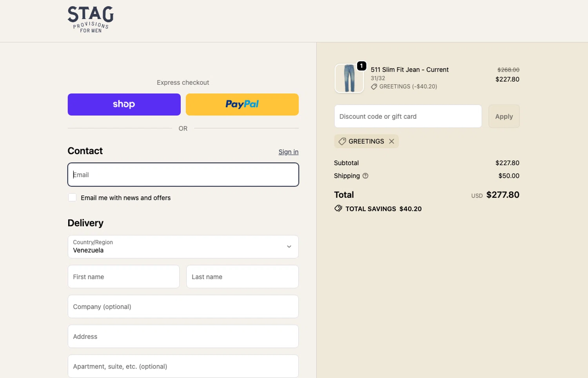Click the Contact heading
Image resolution: width=588 pixels, height=378 pixels.
click(x=85, y=151)
